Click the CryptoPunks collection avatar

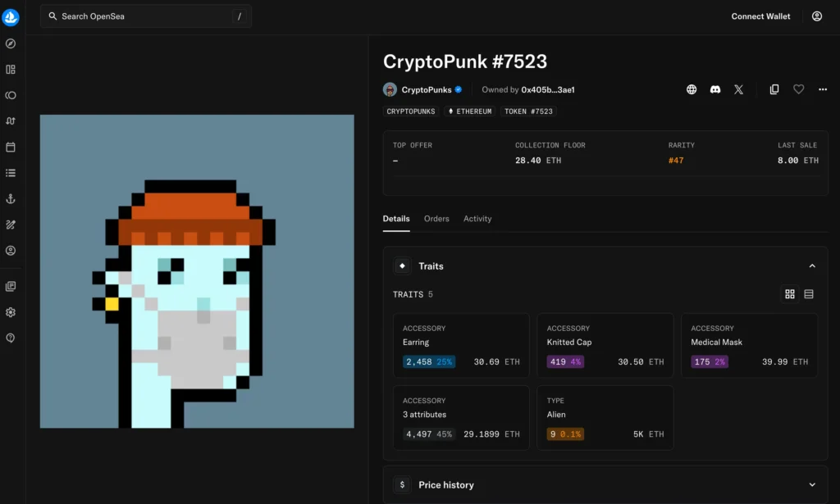coord(390,89)
